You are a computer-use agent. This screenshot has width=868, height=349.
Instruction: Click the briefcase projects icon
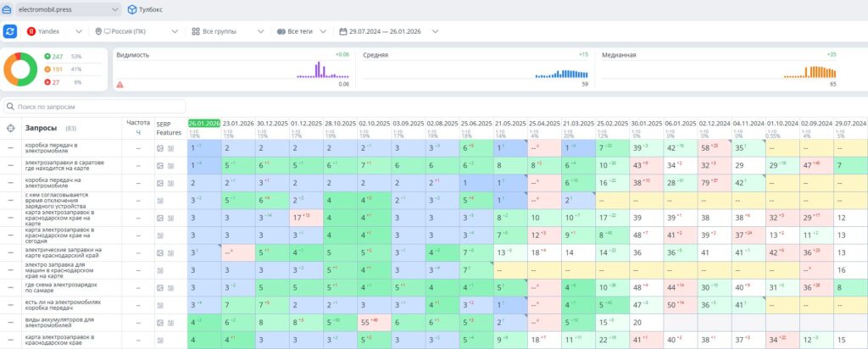(7, 9)
